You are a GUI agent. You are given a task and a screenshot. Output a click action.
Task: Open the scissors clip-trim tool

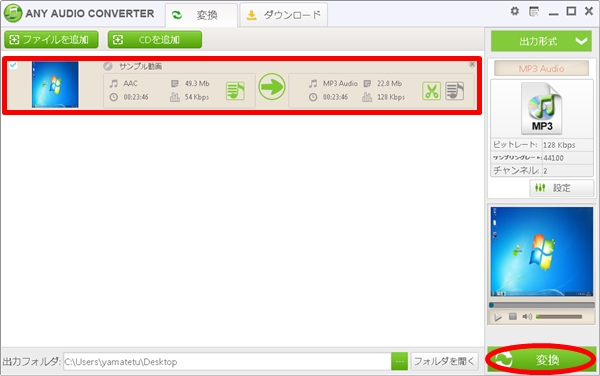(x=431, y=91)
